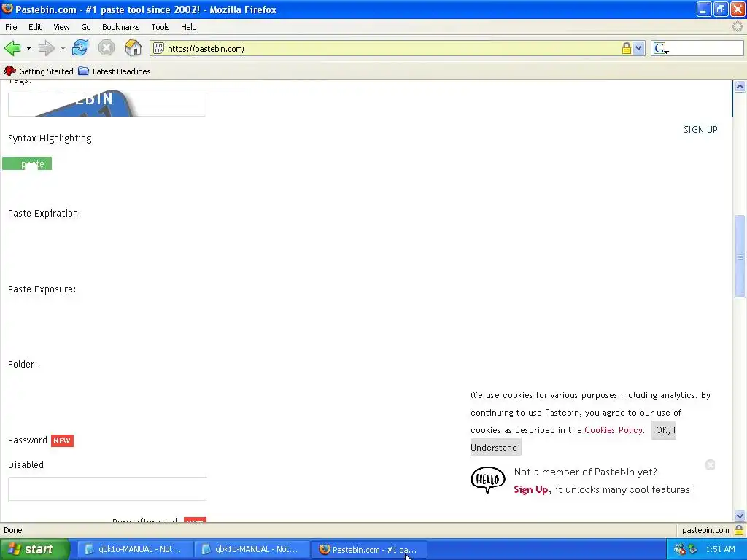Click the Tags input field
Image resolution: width=747 pixels, height=560 pixels.
tap(107, 104)
